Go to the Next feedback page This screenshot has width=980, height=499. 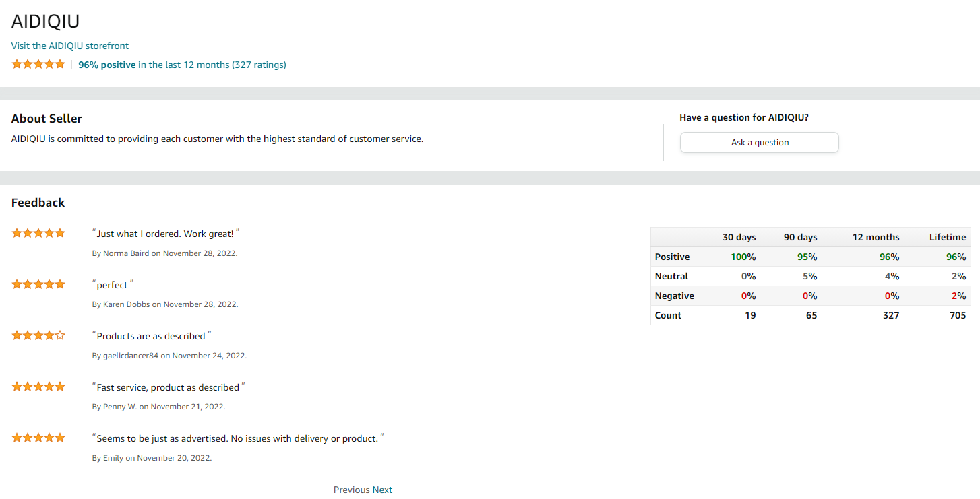click(x=382, y=490)
